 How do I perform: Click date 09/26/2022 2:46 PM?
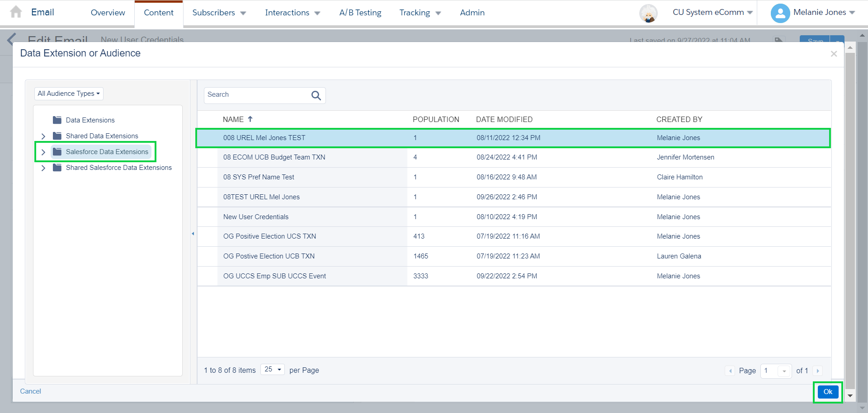pos(507,197)
